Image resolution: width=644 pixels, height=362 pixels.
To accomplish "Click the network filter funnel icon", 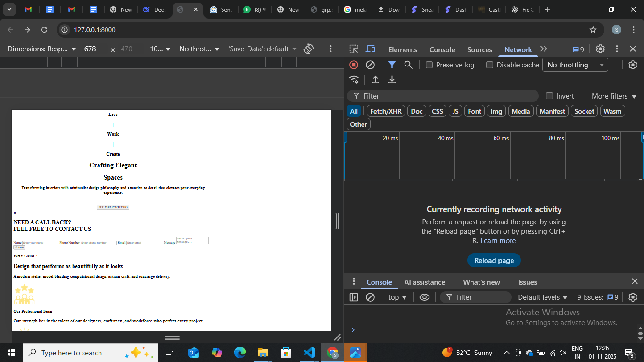I will click(x=392, y=65).
